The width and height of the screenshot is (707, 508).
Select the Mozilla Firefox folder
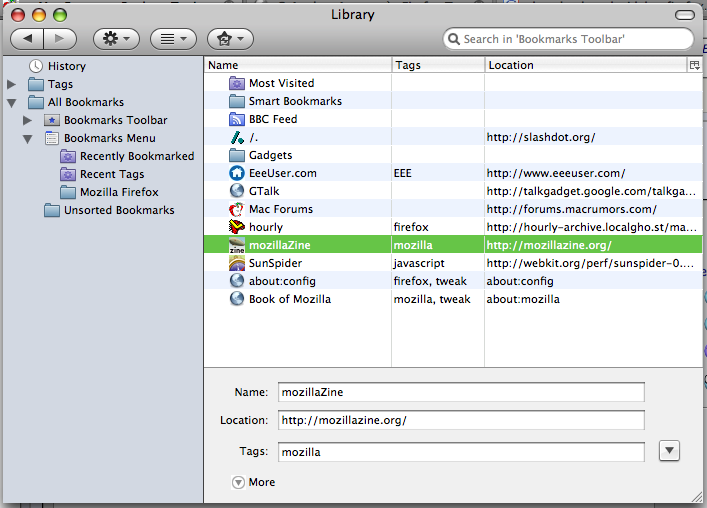tap(119, 192)
